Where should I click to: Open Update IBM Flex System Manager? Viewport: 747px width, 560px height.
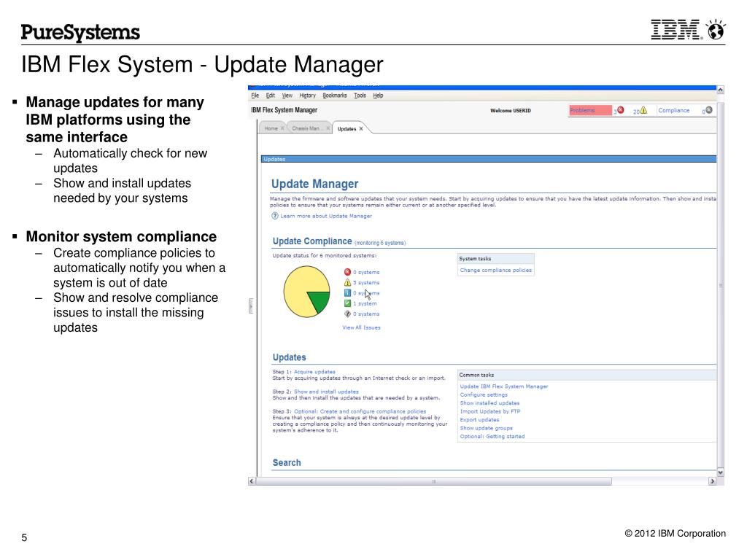504,386
